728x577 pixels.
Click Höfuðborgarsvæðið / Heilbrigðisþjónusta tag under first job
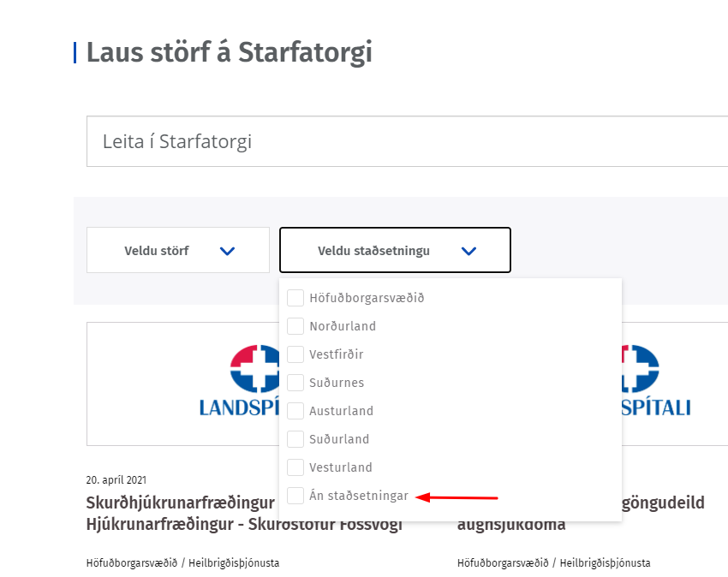[x=182, y=563]
